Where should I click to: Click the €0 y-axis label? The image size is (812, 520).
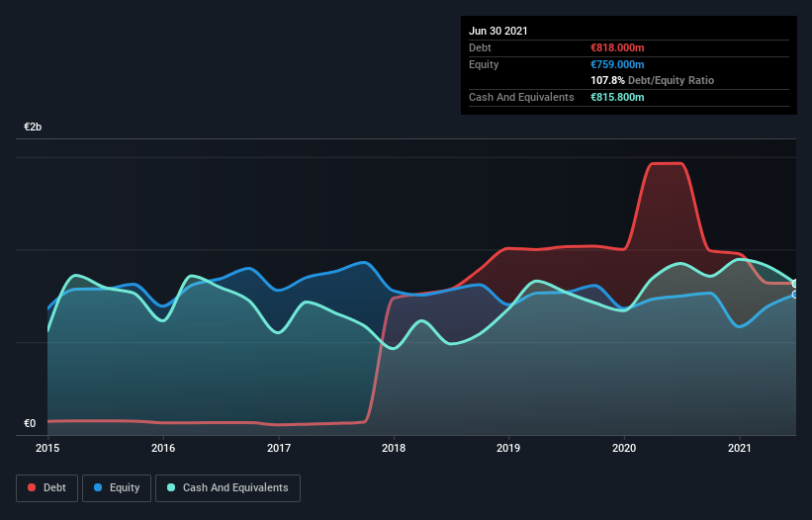(30, 423)
